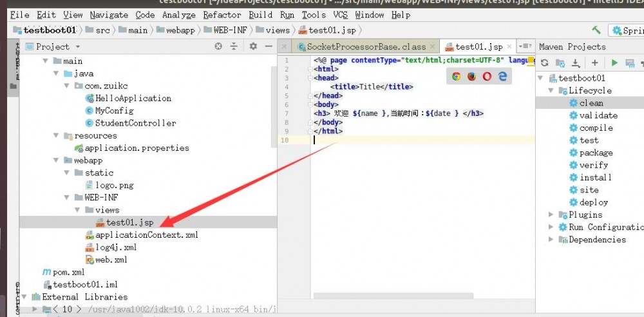Open the Build menu

click(260, 15)
